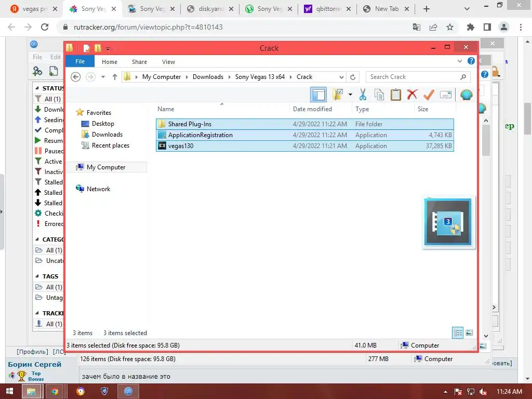Sort by Type column header

point(383,109)
